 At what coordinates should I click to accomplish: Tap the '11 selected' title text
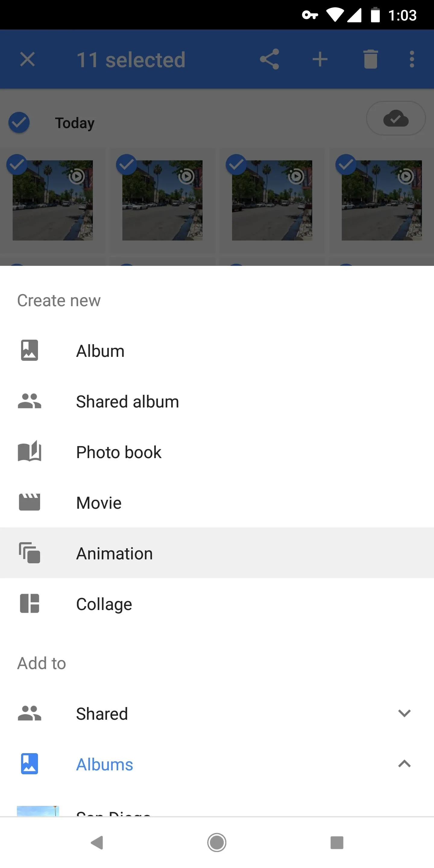point(131,60)
